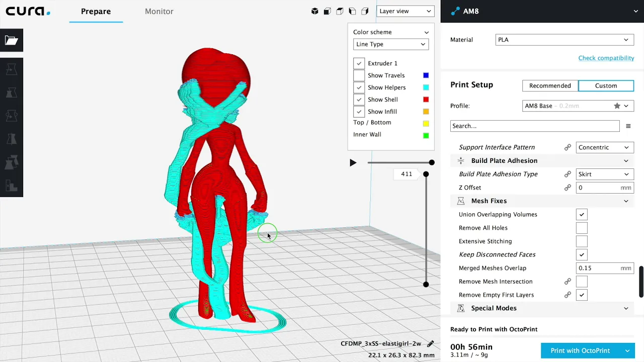This screenshot has height=362, width=644.
Task: Click the Mesh Fixes category icon
Action: [461, 201]
